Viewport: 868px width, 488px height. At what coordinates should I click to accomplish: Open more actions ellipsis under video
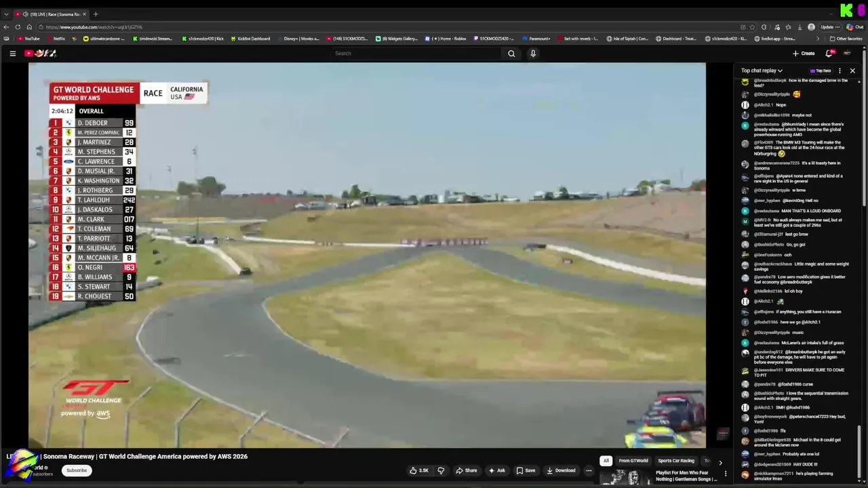589,470
